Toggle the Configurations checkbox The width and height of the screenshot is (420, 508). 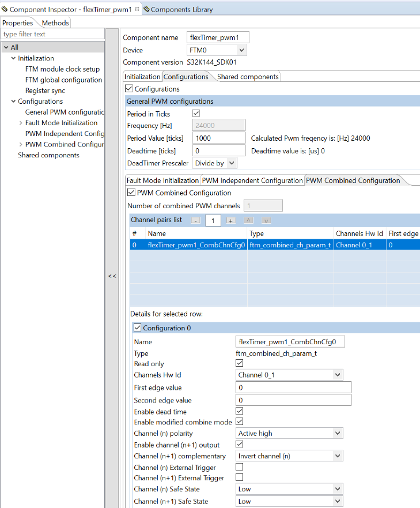pyautogui.click(x=129, y=88)
